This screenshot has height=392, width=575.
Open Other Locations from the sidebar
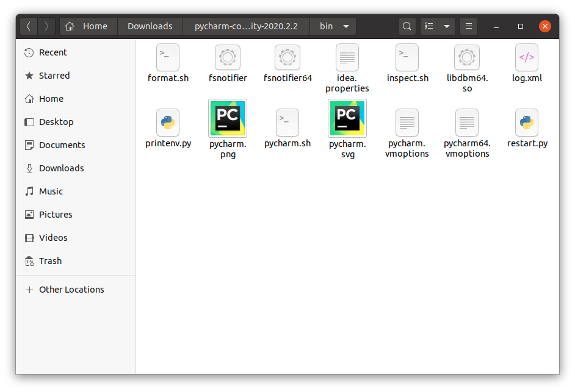[x=71, y=289]
